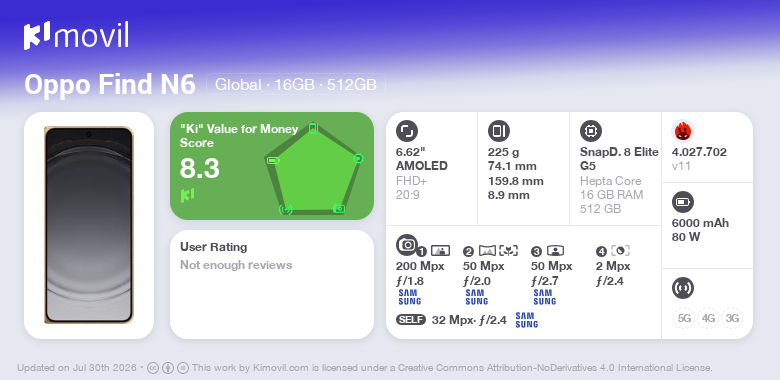Click the User Rating card

coord(272,285)
